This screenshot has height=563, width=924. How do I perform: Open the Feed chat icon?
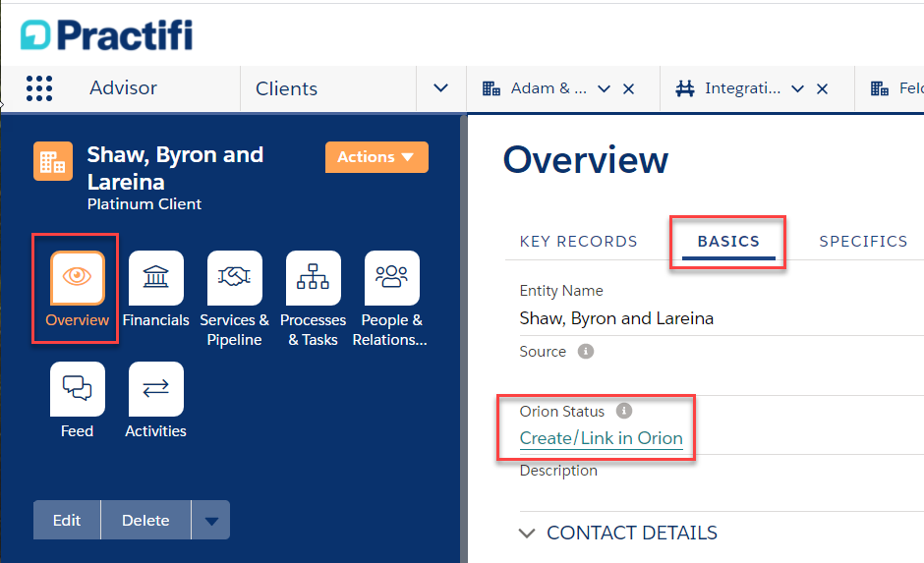click(x=78, y=389)
